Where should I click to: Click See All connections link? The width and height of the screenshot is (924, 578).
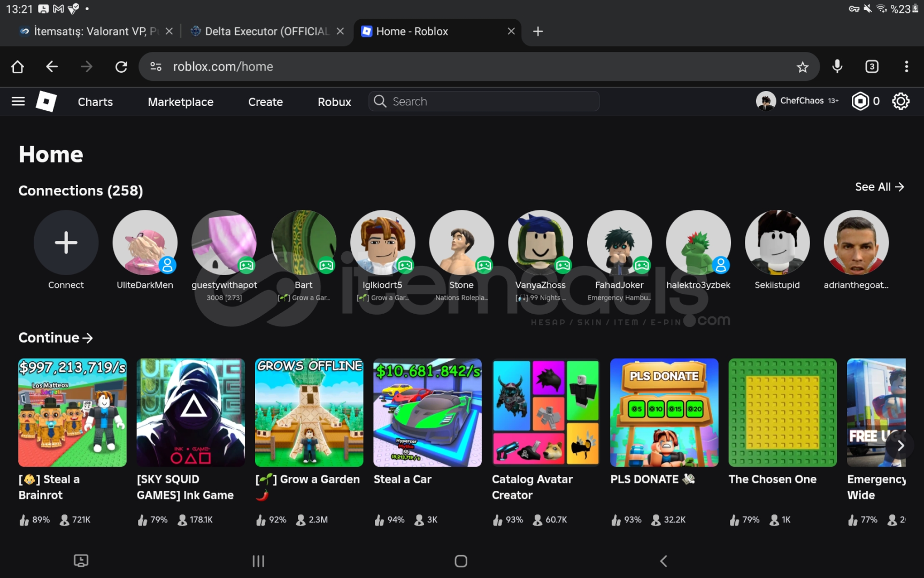879,187
